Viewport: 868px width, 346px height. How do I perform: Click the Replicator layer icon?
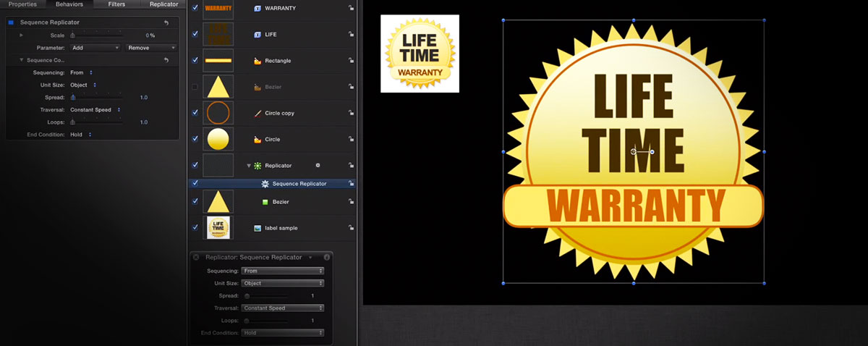coord(258,166)
